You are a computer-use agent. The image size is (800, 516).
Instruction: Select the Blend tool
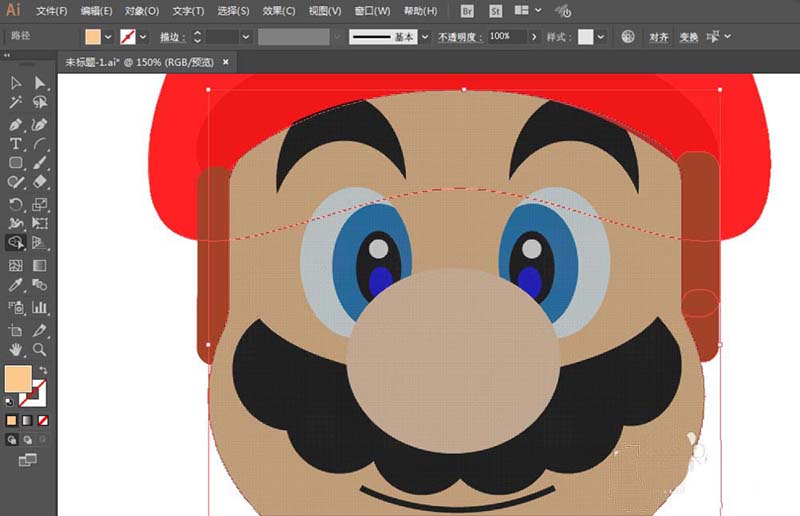(39, 285)
